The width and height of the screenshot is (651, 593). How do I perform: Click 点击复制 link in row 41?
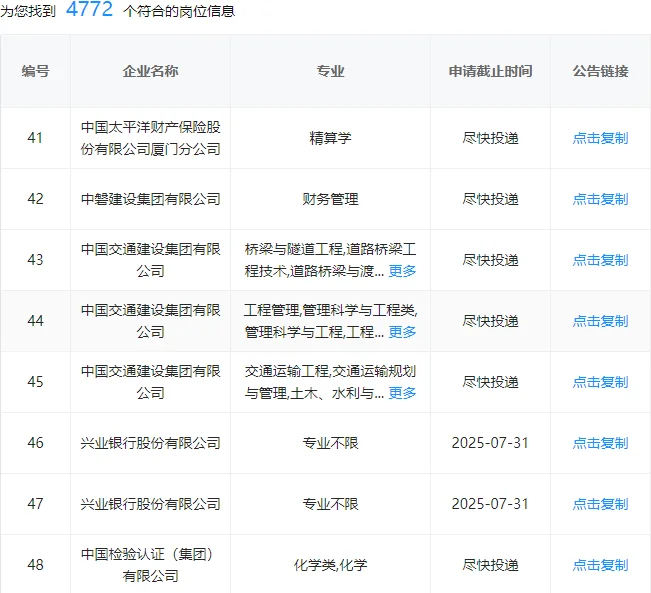(600, 138)
